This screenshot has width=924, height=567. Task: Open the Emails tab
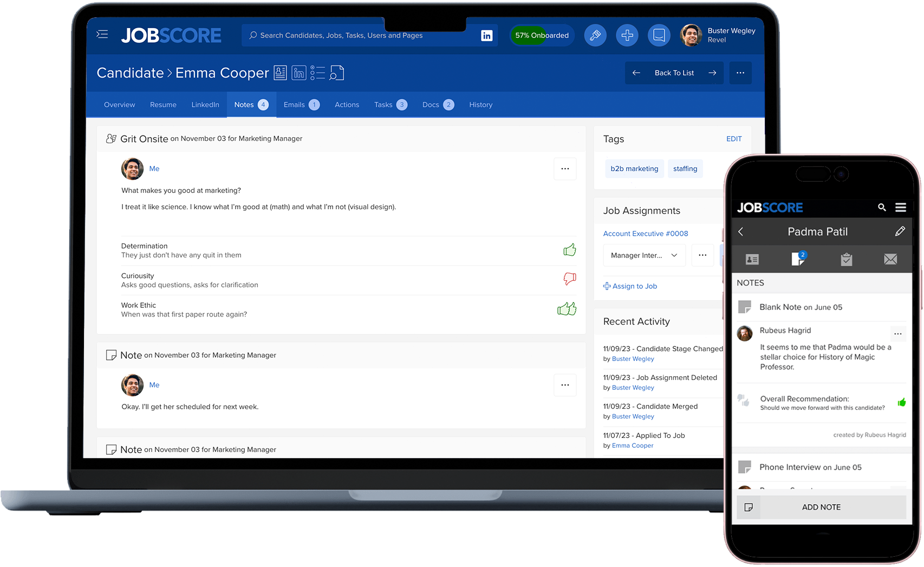(302, 105)
